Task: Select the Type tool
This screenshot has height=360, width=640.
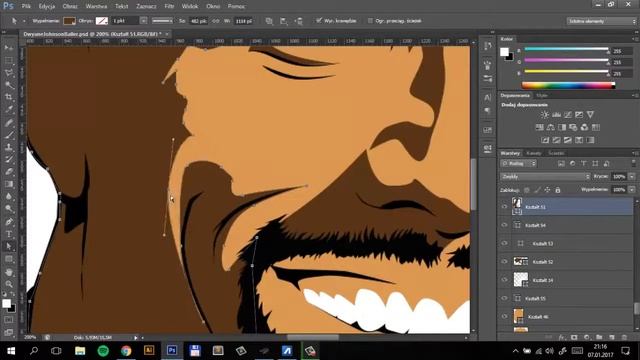Action: tap(9, 234)
